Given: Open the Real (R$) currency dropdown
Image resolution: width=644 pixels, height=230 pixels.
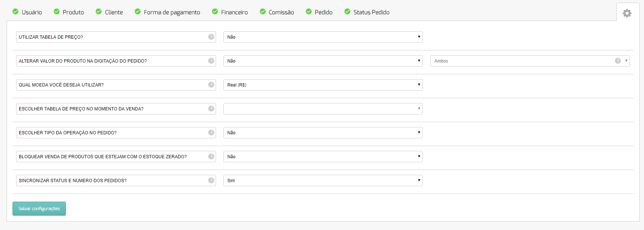Looking at the screenshot, I should 323,85.
